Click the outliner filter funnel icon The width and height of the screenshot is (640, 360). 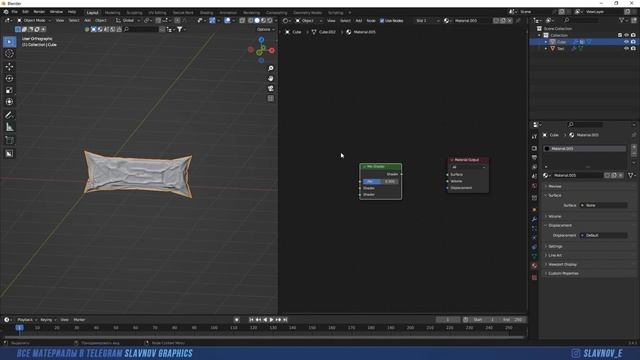[622, 20]
